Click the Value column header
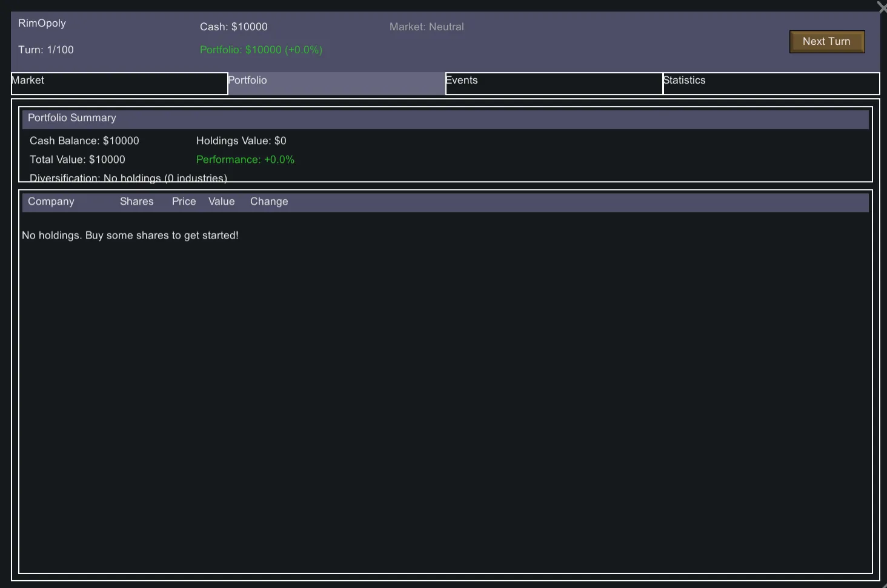The width and height of the screenshot is (887, 588). click(x=221, y=202)
